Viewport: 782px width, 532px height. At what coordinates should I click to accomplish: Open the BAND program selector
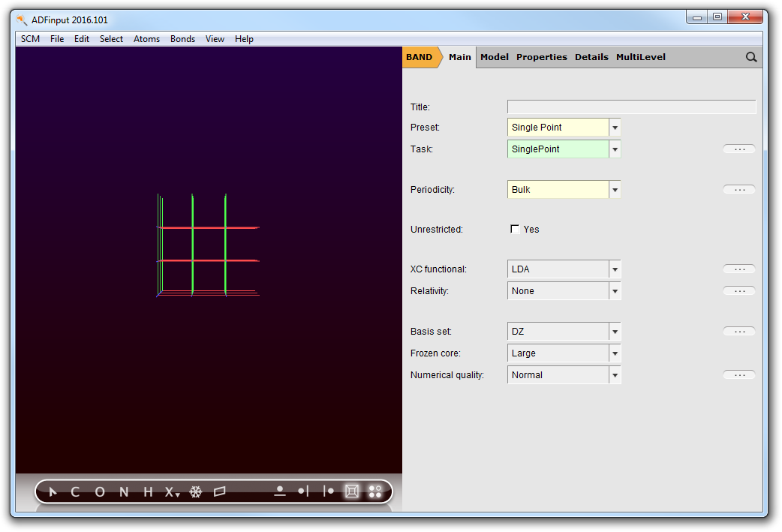(x=420, y=57)
